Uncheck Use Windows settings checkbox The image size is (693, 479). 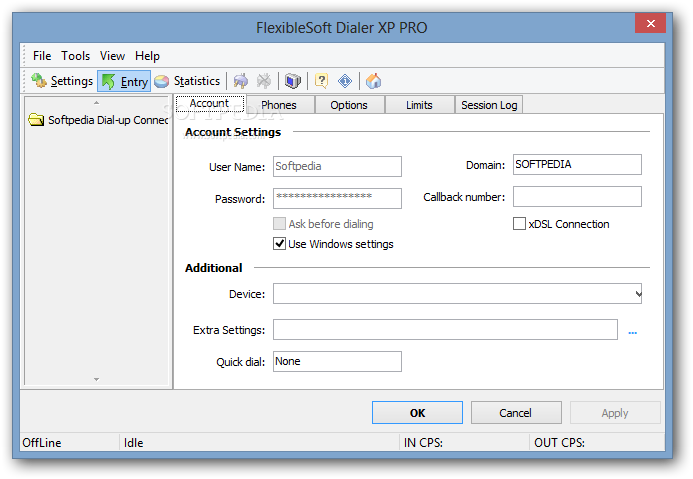click(279, 243)
